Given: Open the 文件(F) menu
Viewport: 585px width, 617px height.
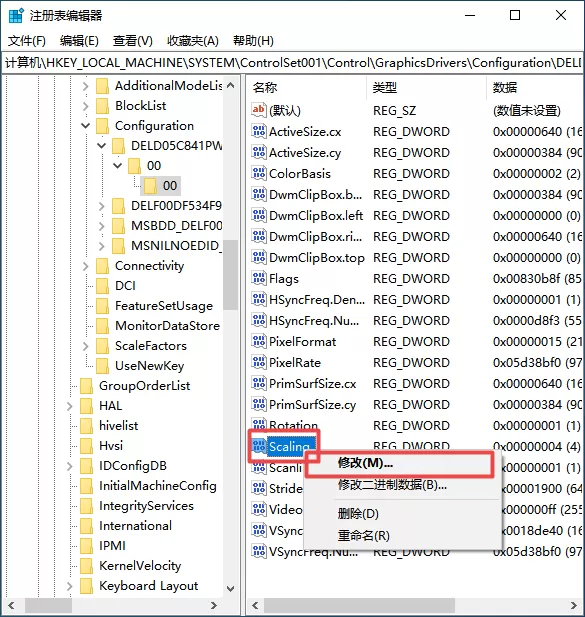Looking at the screenshot, I should (27, 41).
